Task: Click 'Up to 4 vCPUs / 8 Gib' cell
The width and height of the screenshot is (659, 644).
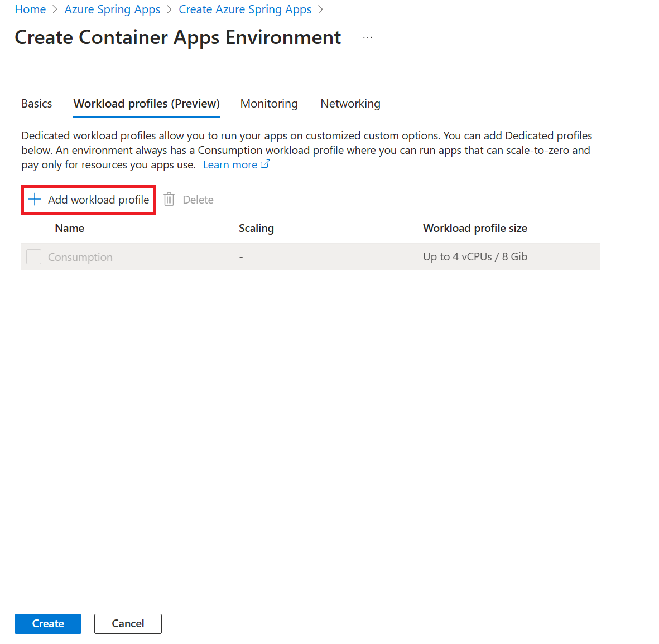Action: [x=475, y=256]
